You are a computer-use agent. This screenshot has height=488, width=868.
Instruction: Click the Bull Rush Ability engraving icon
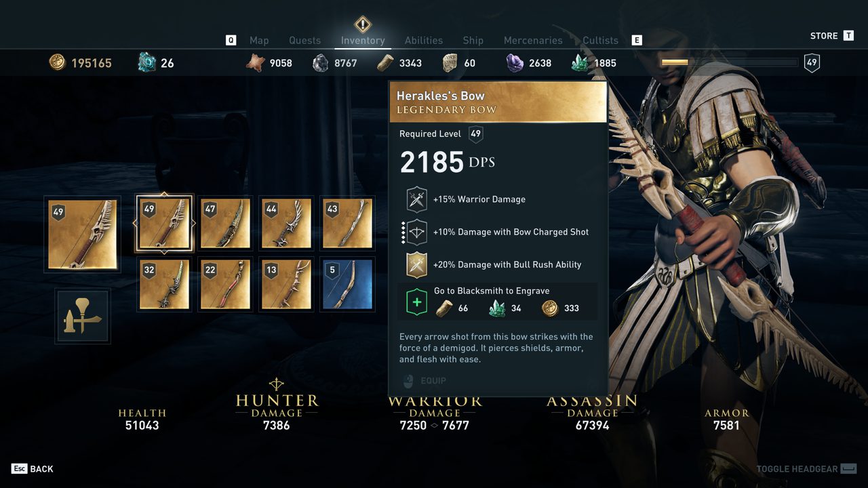pyautogui.click(x=416, y=265)
